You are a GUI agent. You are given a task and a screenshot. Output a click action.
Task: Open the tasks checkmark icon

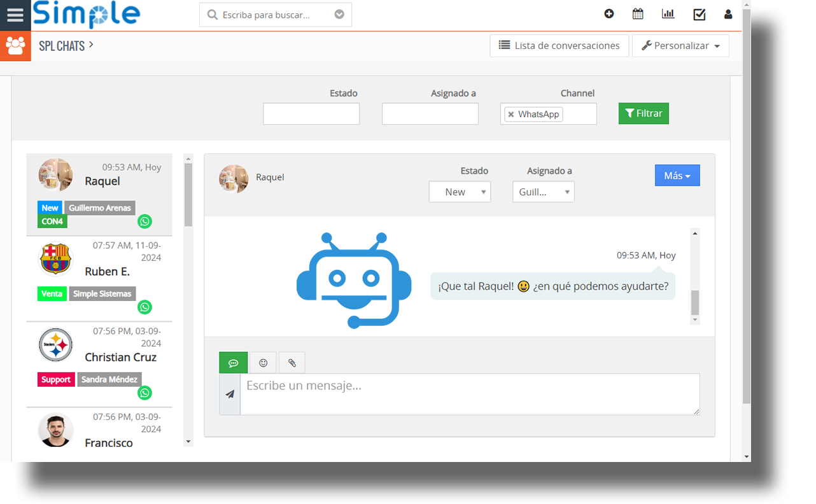click(x=699, y=14)
